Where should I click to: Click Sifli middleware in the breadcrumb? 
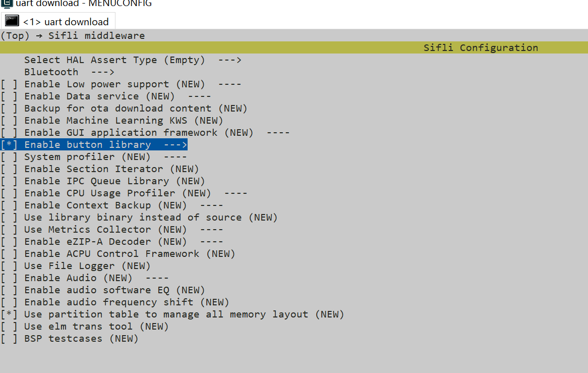tap(96, 35)
